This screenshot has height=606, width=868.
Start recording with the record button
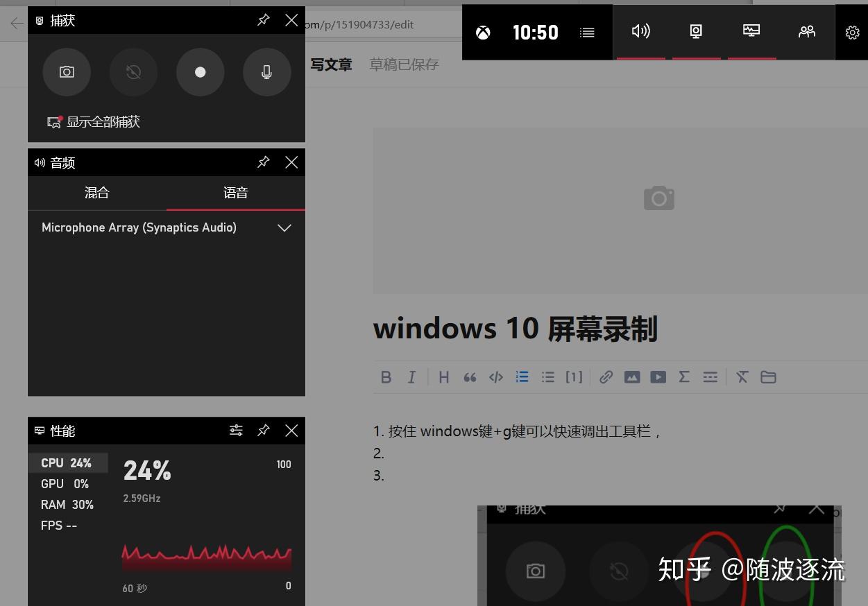click(x=200, y=72)
